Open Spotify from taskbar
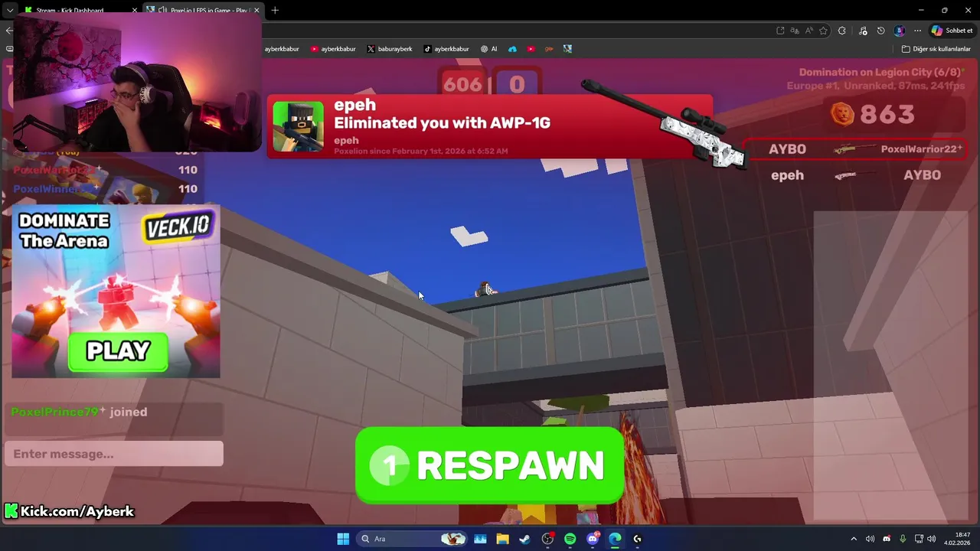The image size is (980, 551). (x=570, y=539)
